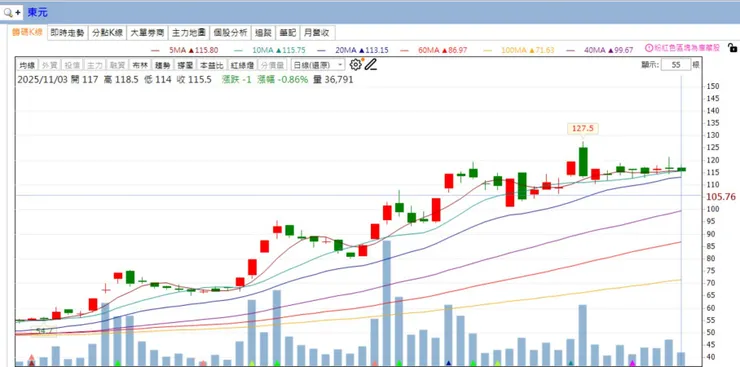Click the 40MA legend entry
This screenshot has height=367, width=740.
click(x=600, y=50)
